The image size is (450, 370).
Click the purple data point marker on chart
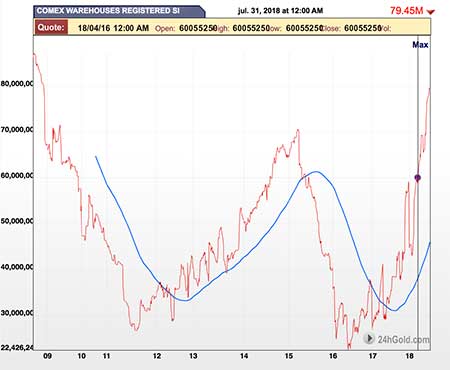418,178
